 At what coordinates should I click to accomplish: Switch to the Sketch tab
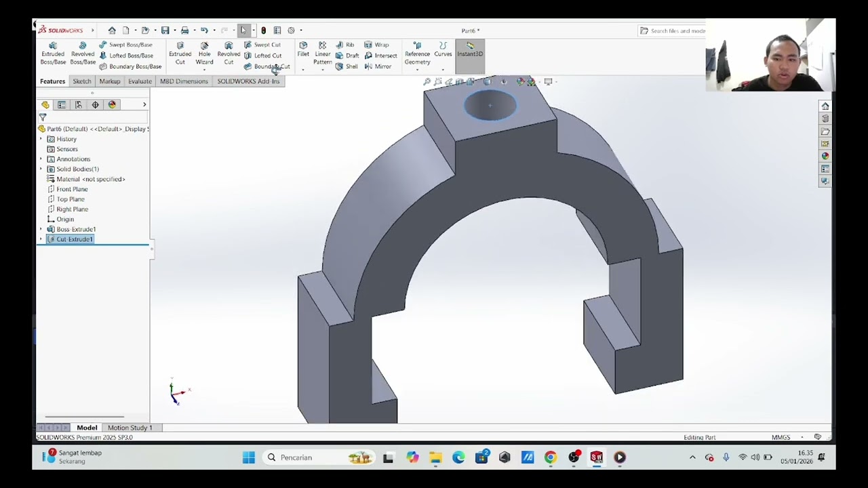82,81
